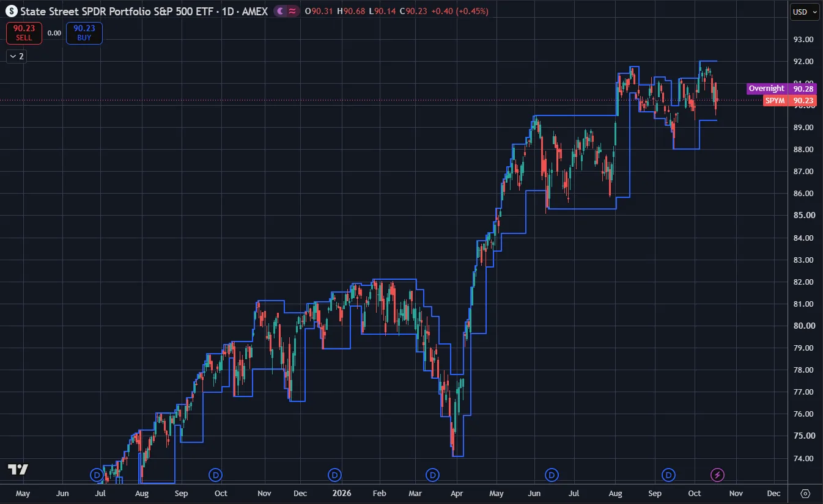Click the 0.00 spread between SELL and BUY
The height and width of the screenshot is (504, 823).
[54, 33]
